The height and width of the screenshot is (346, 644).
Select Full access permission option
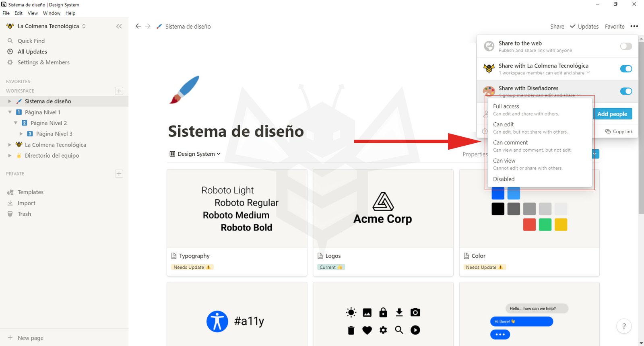click(x=539, y=110)
